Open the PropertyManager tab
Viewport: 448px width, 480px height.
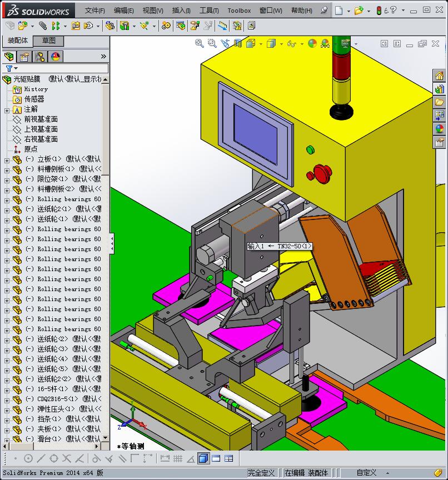pos(24,57)
